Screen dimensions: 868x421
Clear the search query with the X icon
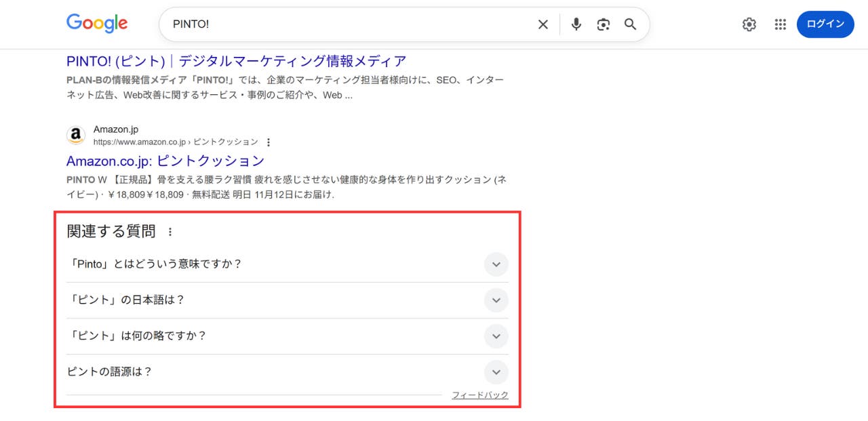click(542, 24)
